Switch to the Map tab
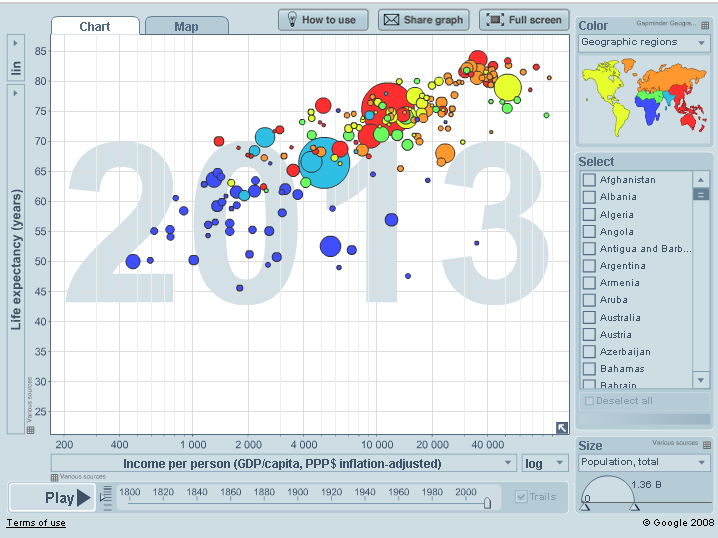The width and height of the screenshot is (718, 538). tap(186, 27)
